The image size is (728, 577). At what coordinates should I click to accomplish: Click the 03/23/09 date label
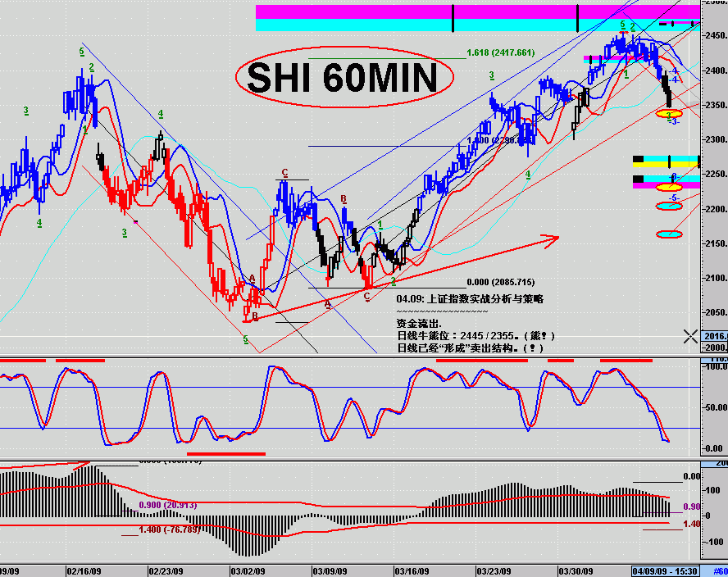pyautogui.click(x=494, y=571)
